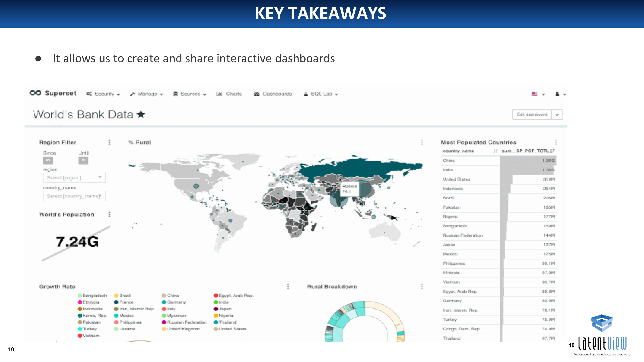Go to Charts page
The height and width of the screenshot is (362, 644).
tap(229, 94)
